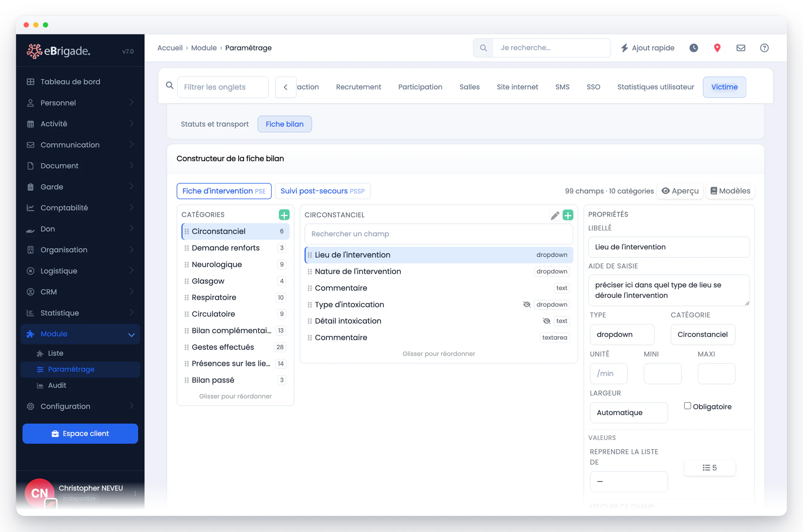Click the Tableau de bord grid icon
Viewport: 803px width, 532px height.
tap(30, 82)
